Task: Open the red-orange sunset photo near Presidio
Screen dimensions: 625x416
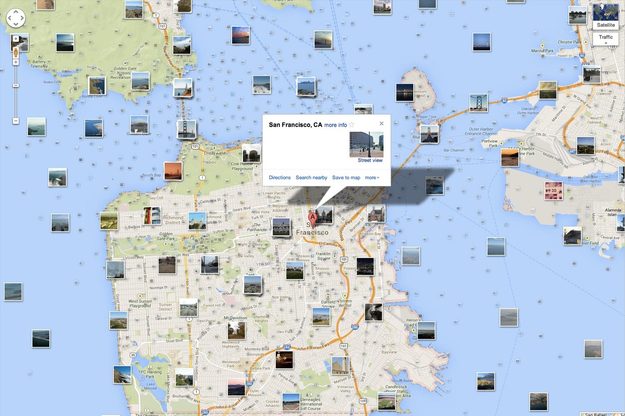Action: point(173,171)
